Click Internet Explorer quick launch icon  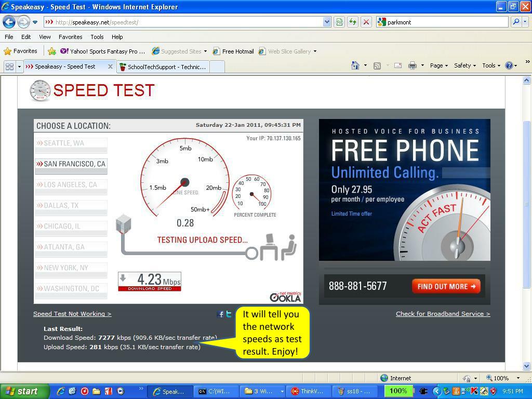coord(61,391)
